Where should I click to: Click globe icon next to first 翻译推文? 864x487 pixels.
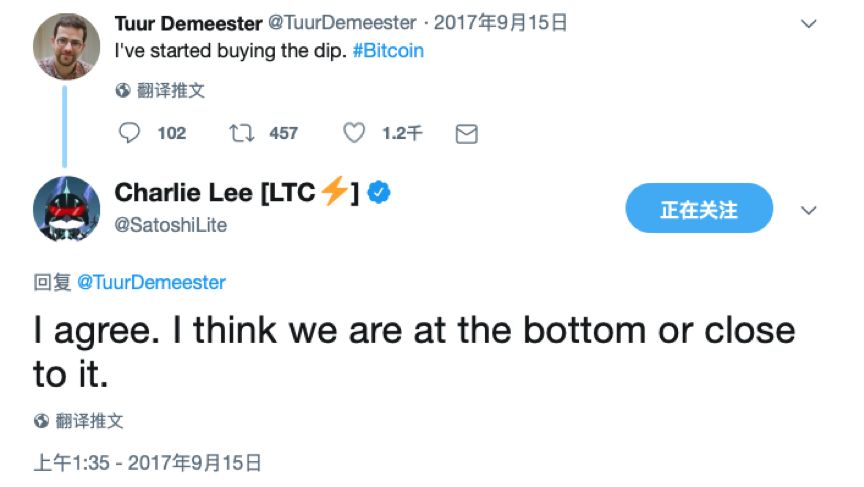click(122, 90)
